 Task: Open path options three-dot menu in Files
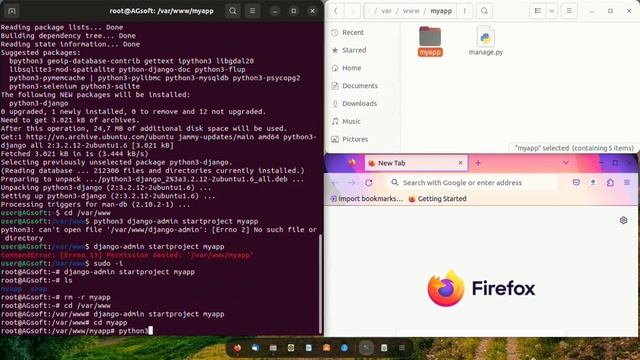click(x=464, y=11)
